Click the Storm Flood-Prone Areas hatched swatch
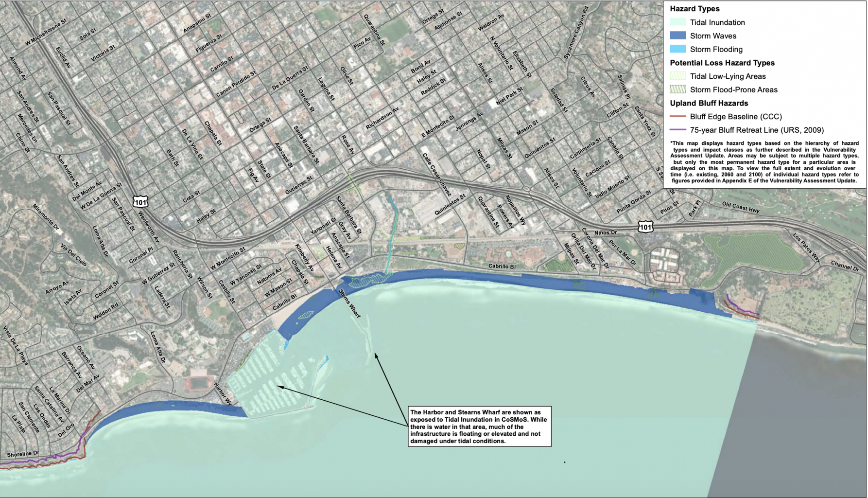Image resolution: width=868 pixels, height=498 pixels. pos(678,89)
